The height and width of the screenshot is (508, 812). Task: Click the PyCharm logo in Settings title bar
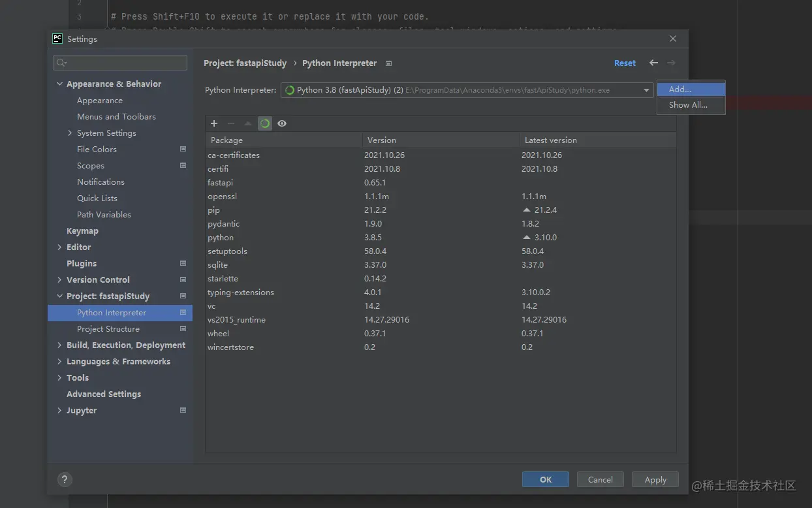point(57,39)
